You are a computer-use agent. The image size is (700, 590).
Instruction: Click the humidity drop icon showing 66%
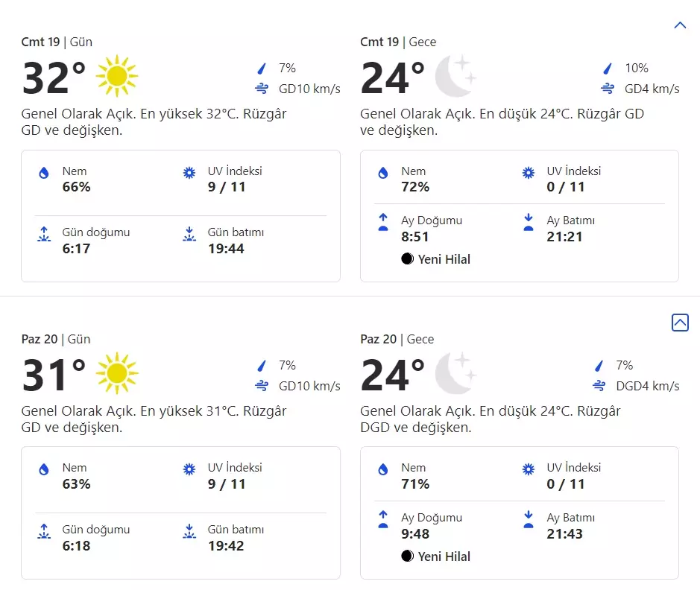click(44, 173)
